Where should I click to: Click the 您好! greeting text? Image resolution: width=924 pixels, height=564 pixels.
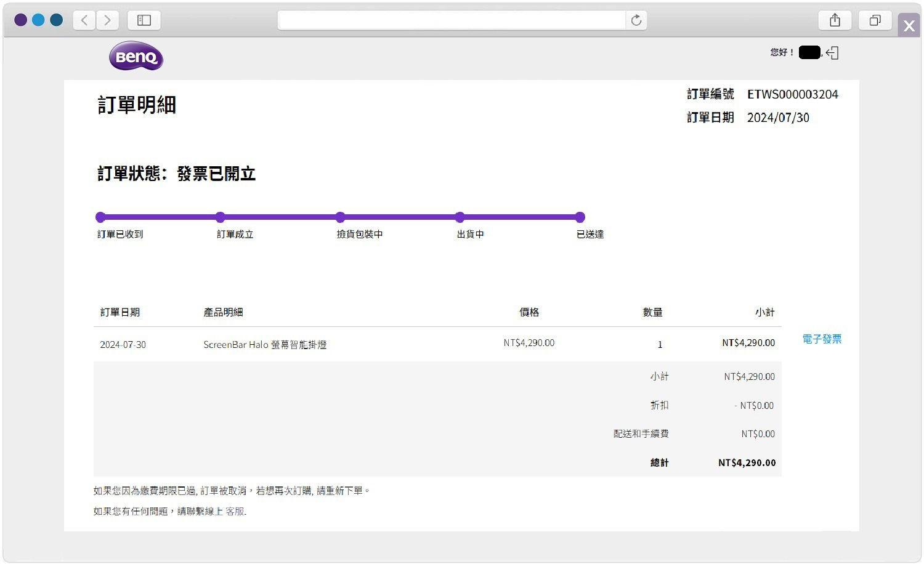[782, 52]
